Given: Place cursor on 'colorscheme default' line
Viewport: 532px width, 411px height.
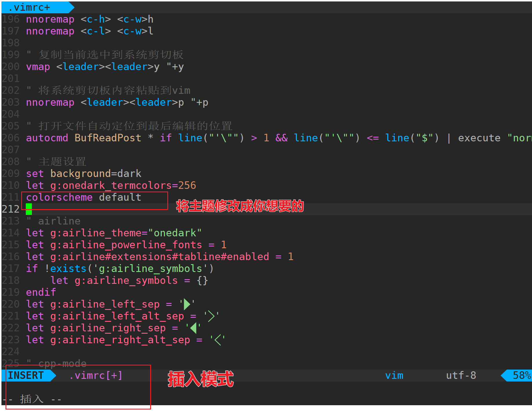Looking at the screenshot, I should 83,197.
